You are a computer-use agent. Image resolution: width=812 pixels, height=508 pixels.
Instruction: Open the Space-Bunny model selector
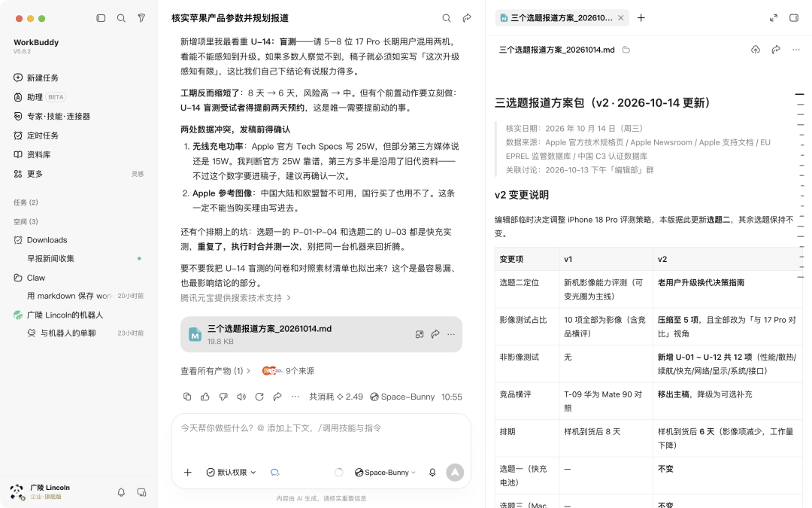pos(385,472)
